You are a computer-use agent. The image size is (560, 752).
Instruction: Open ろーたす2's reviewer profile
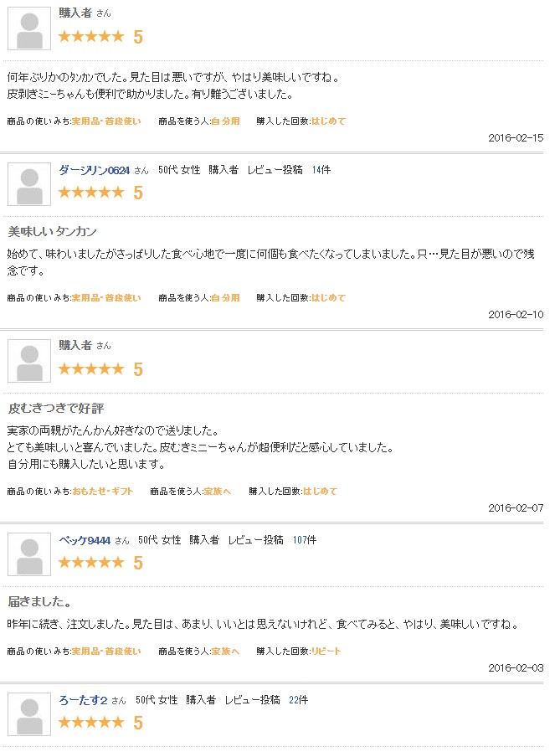click(x=82, y=700)
